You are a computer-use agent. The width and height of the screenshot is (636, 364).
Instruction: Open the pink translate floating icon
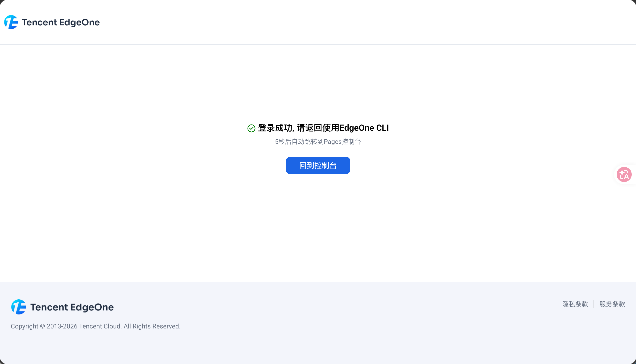(624, 174)
